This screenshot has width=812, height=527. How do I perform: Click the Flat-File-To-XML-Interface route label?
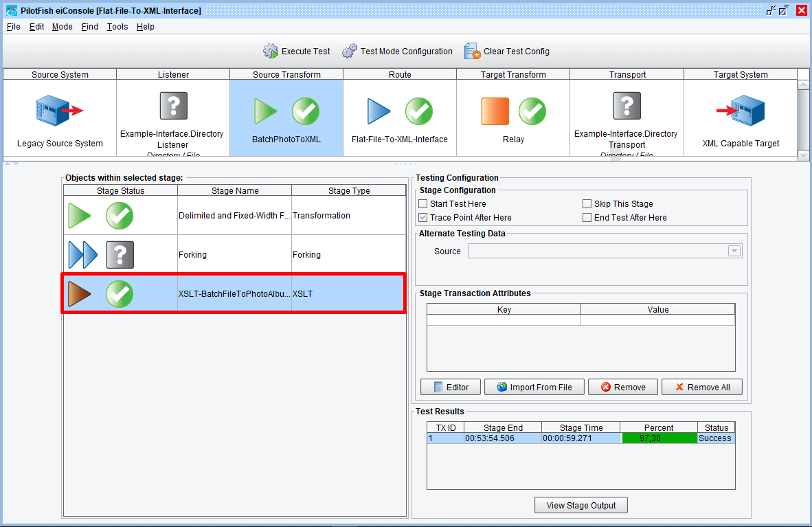point(400,139)
